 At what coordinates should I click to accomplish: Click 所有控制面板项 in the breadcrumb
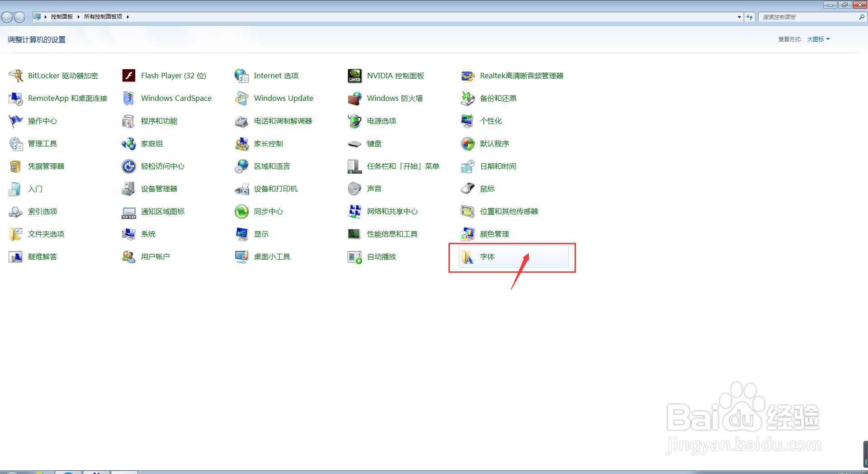(103, 17)
